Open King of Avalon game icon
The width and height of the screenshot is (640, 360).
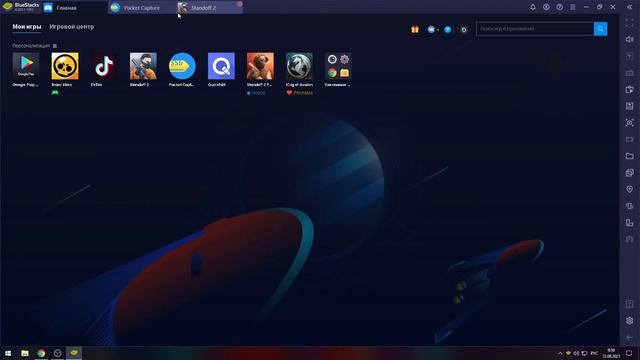click(299, 66)
